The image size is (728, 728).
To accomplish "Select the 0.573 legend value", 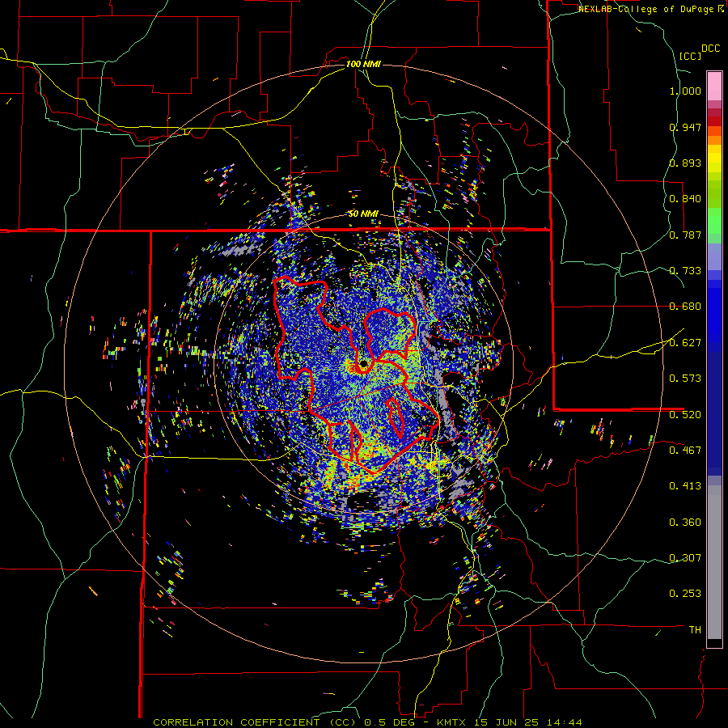I will click(x=685, y=379).
